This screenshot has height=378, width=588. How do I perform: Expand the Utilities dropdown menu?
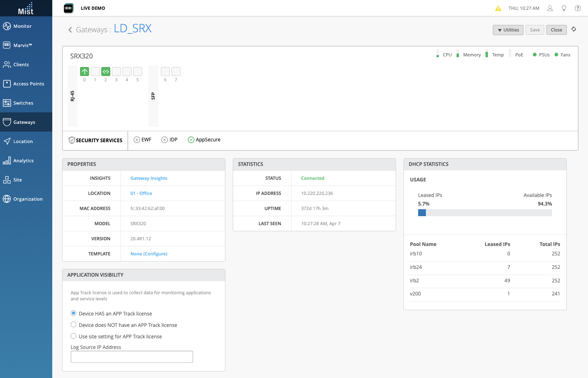click(508, 30)
